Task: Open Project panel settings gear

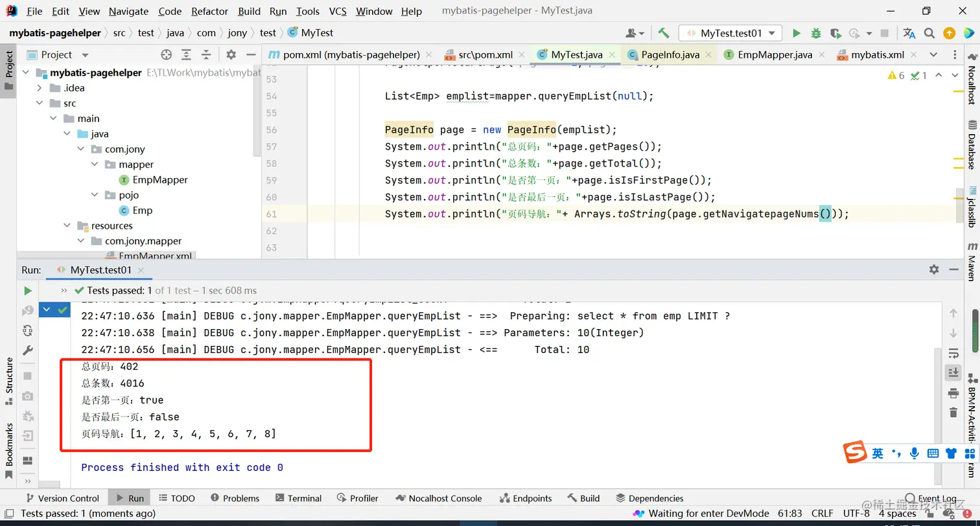Action: [x=231, y=55]
